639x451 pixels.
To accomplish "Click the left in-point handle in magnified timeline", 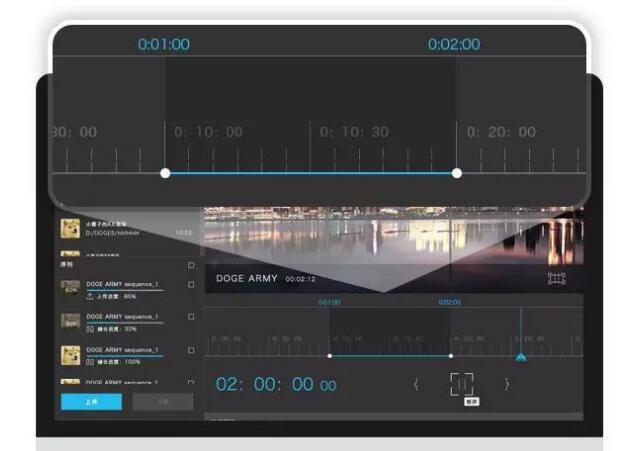I will point(165,173).
